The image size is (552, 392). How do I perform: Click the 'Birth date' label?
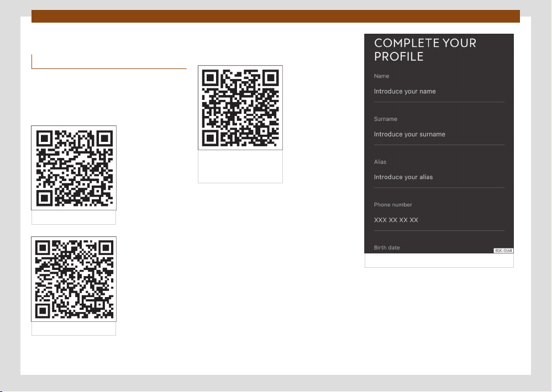[x=387, y=248]
